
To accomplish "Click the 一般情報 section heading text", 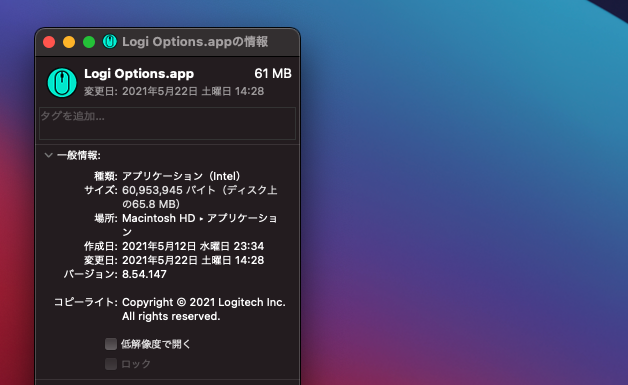I will [x=79, y=155].
